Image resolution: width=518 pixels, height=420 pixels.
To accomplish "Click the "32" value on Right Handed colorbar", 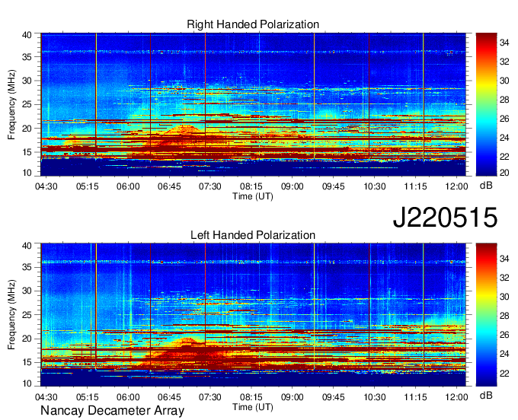I will point(504,62).
